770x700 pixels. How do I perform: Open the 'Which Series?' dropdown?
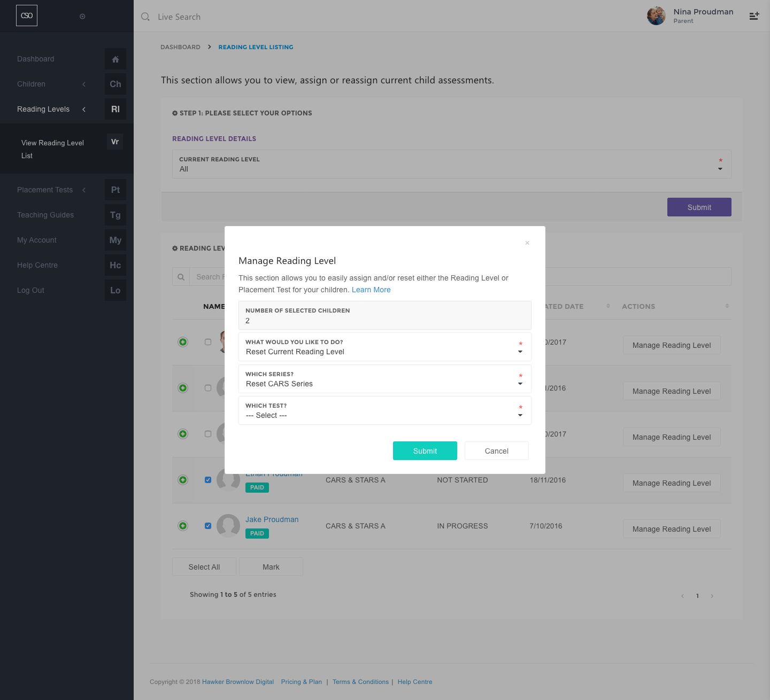tap(385, 379)
